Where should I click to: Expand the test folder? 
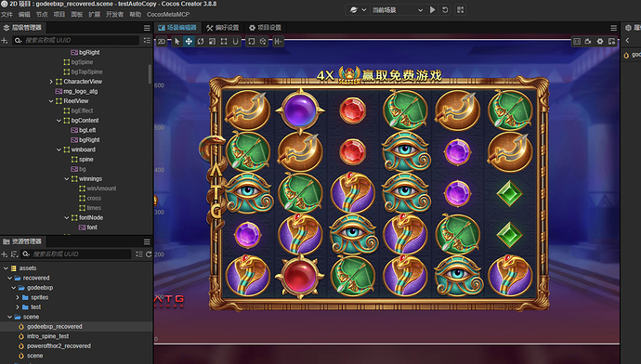click(18, 307)
